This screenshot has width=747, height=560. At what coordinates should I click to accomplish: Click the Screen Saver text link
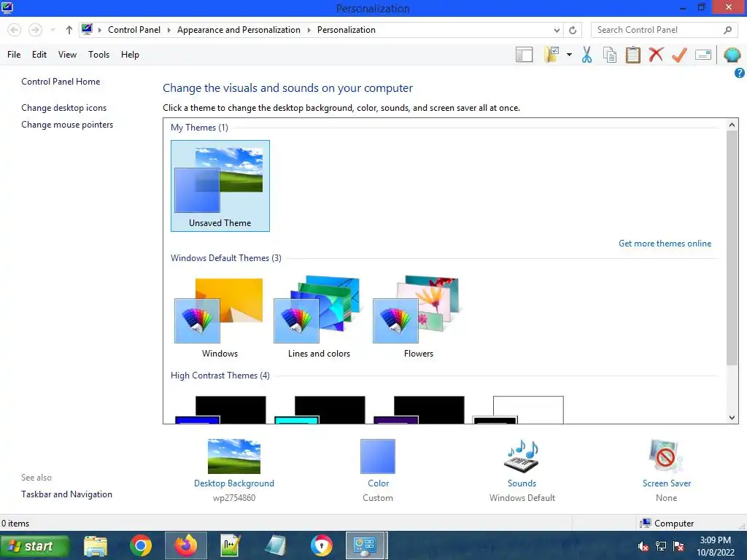point(666,483)
